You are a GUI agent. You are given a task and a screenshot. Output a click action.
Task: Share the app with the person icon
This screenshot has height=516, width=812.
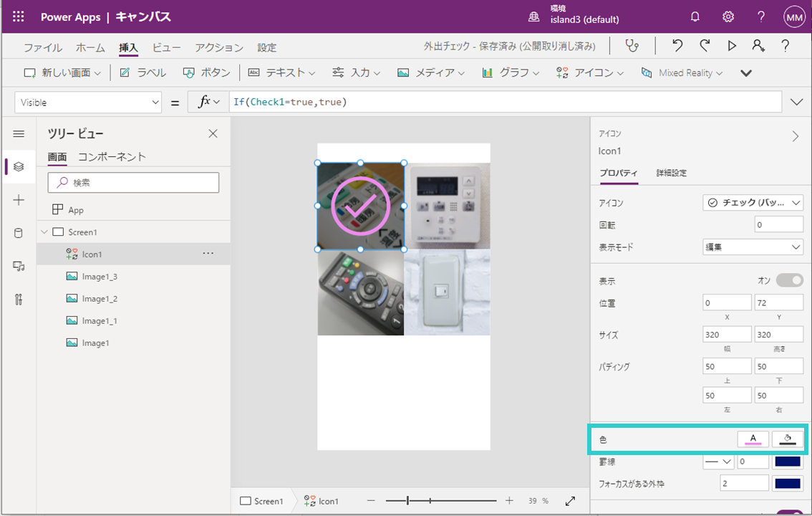[758, 46]
